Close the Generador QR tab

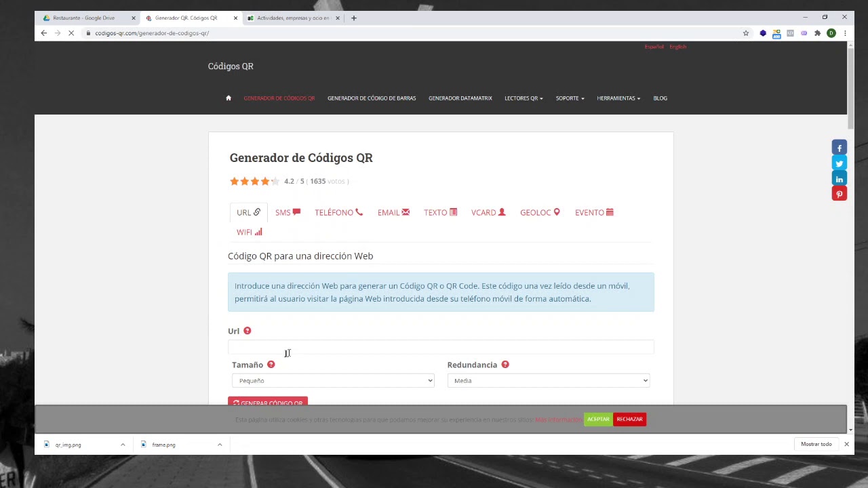(x=235, y=18)
